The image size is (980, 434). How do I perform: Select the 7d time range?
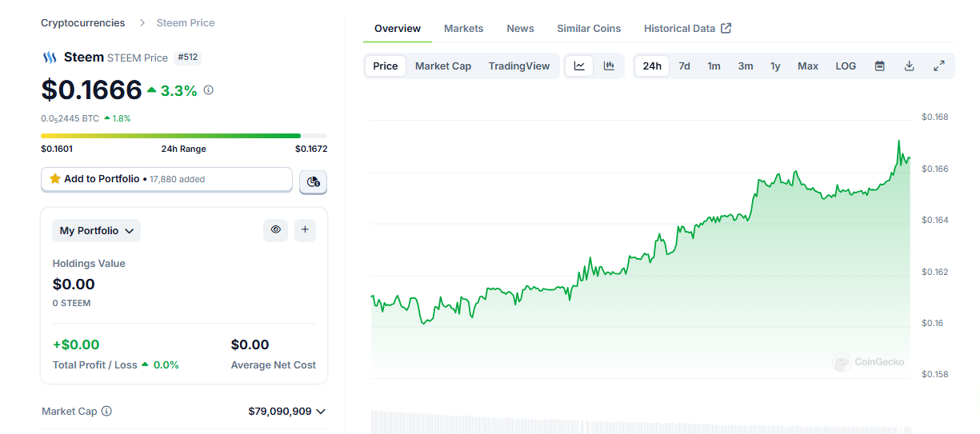tap(685, 66)
